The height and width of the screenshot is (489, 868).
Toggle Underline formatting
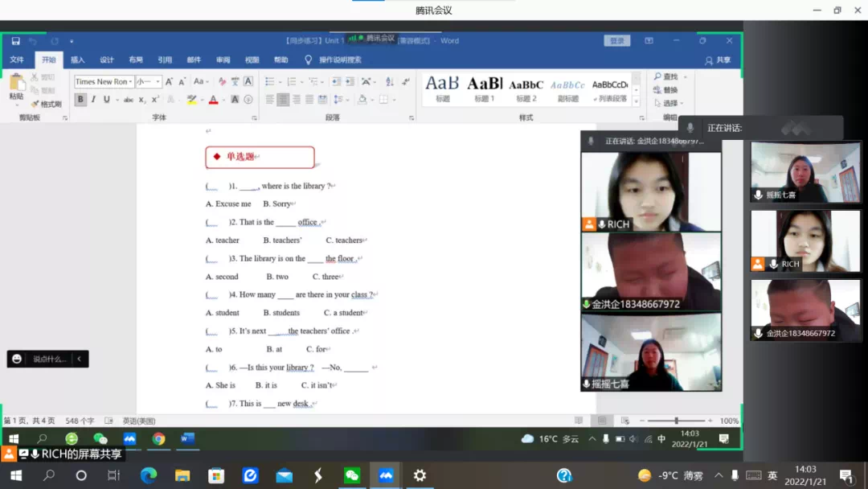[x=106, y=100]
